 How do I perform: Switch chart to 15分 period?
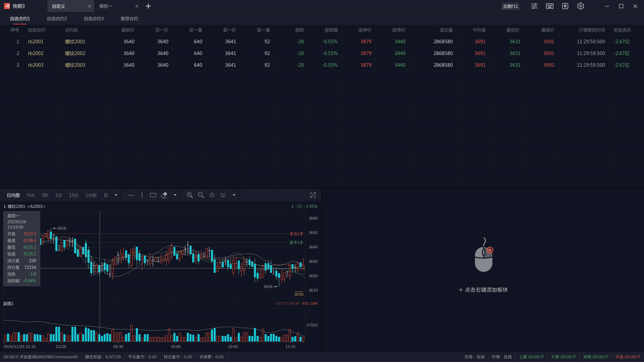74,195
